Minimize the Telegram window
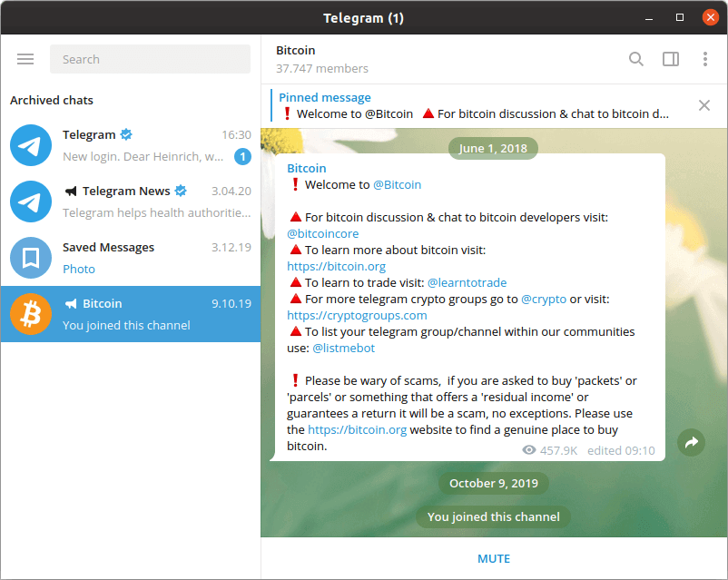The height and width of the screenshot is (580, 728). click(649, 18)
